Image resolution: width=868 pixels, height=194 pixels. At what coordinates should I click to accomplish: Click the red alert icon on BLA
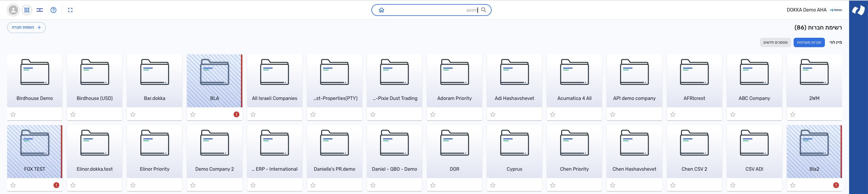[x=236, y=114]
